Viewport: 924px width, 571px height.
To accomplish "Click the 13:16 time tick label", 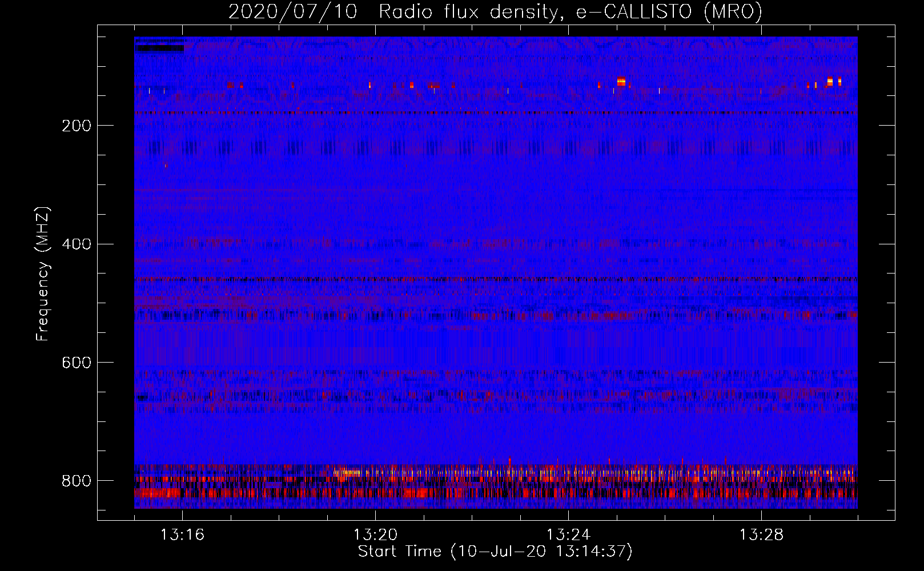I will pos(182,535).
